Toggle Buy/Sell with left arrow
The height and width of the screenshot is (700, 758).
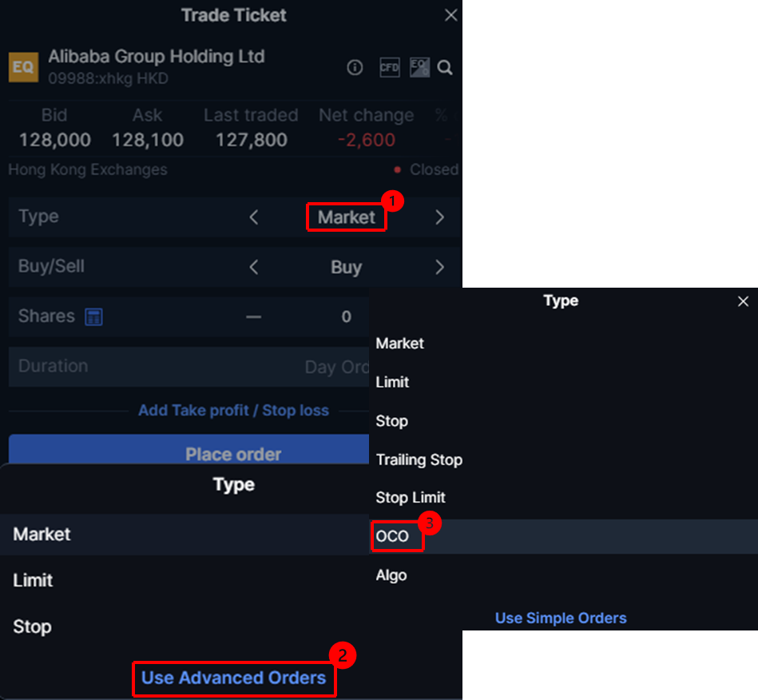pyautogui.click(x=254, y=268)
